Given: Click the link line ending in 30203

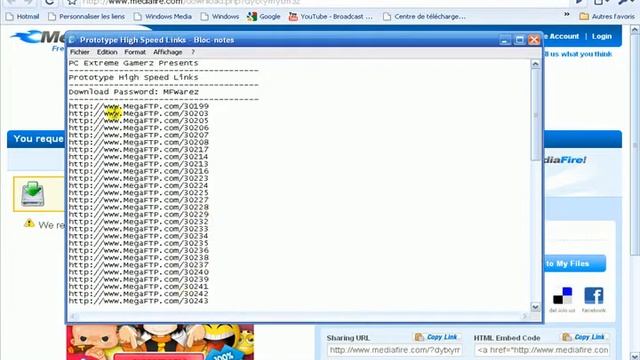Looking at the screenshot, I should pos(139,113).
